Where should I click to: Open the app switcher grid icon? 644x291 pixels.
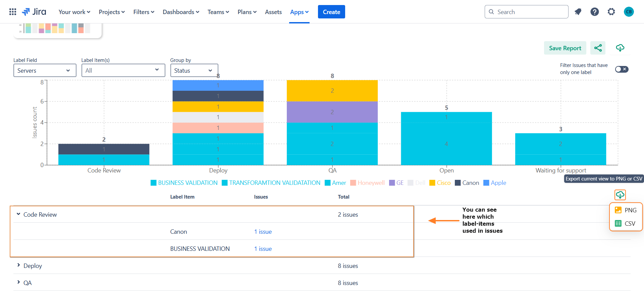13,12
